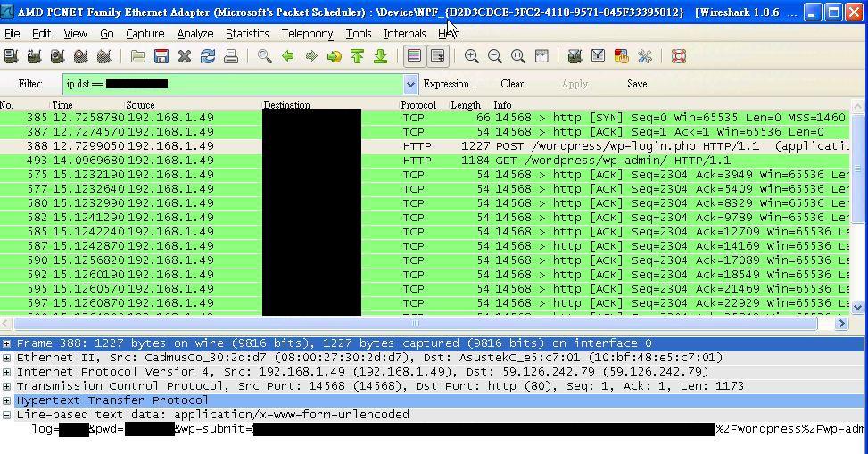Sort by the Info column header

click(x=502, y=105)
